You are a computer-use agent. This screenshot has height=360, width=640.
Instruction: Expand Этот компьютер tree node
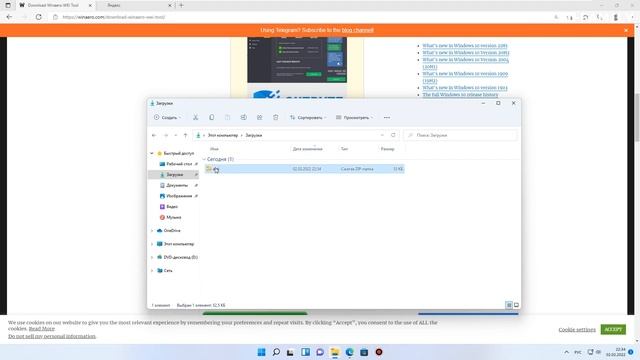(152, 244)
